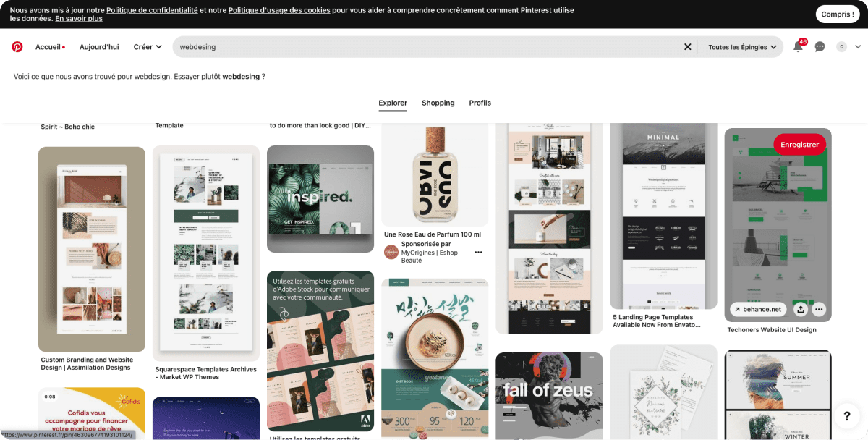The width and height of the screenshot is (868, 440).
Task: Open help with the question mark icon
Action: click(846, 416)
